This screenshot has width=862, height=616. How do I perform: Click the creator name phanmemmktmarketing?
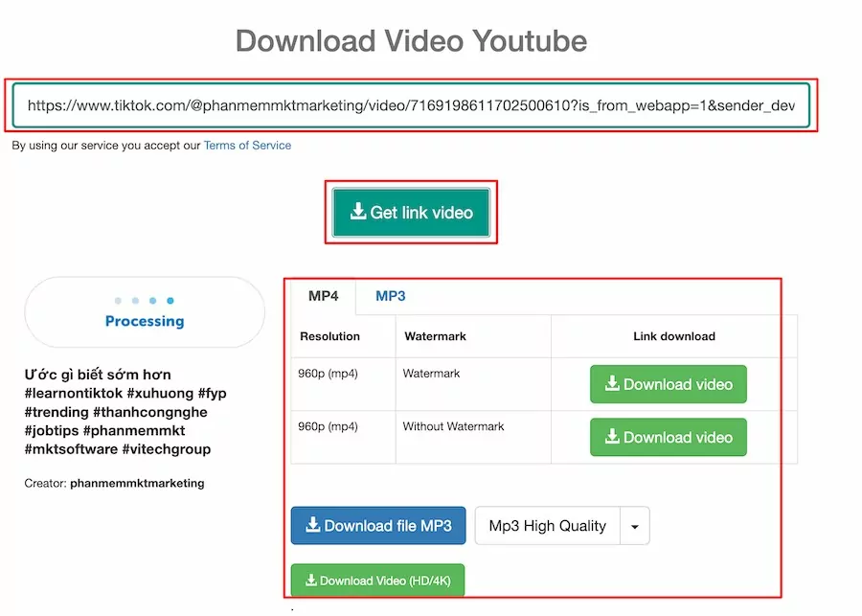point(137,483)
